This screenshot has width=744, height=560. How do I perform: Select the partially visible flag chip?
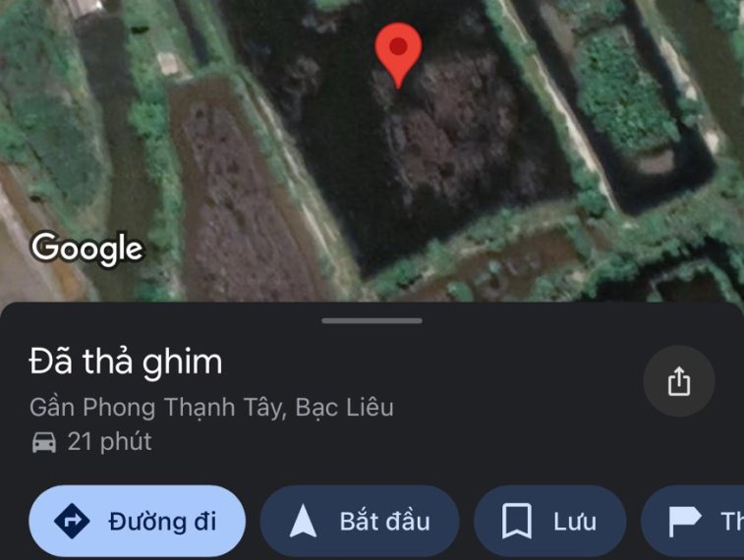(x=693, y=521)
